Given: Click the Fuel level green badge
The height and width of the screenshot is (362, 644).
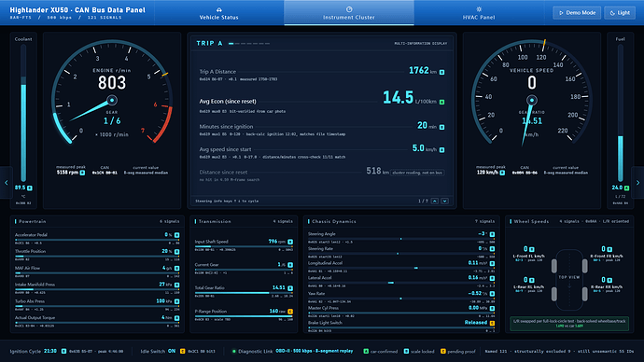Looking at the screenshot, I should 627,188.
